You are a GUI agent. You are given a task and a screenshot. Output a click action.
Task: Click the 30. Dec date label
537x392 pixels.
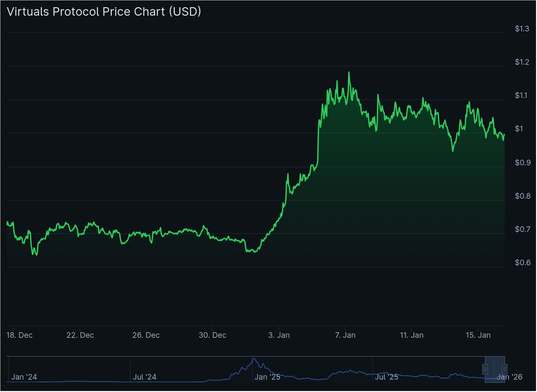coord(213,335)
